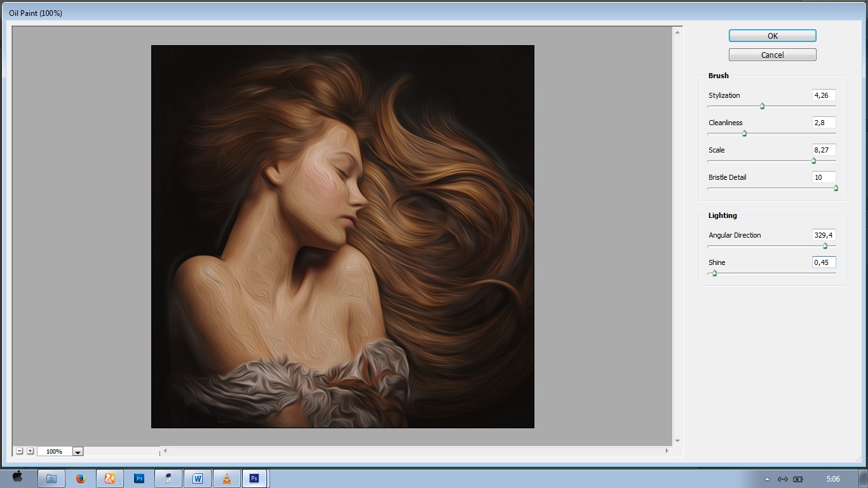868x488 pixels.
Task: Click the Stylization value field
Action: [824, 95]
